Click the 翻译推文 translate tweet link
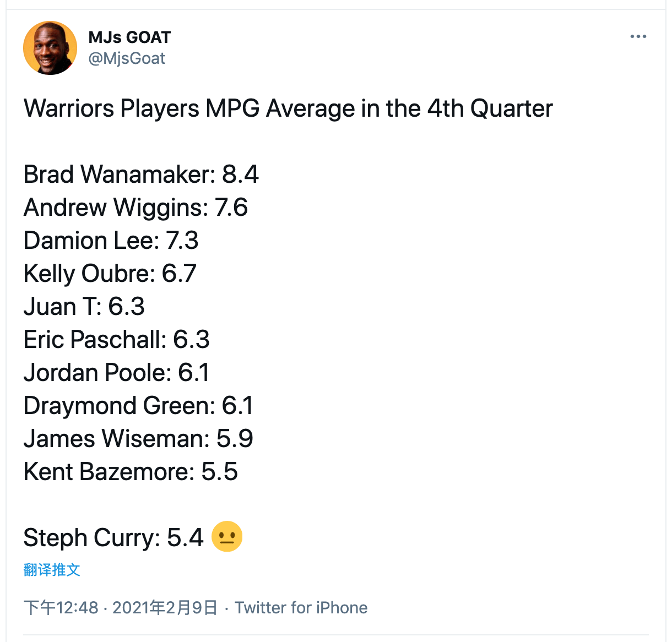The width and height of the screenshot is (672, 642). [x=52, y=569]
